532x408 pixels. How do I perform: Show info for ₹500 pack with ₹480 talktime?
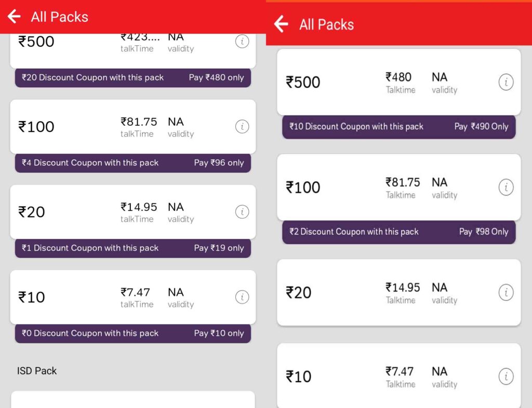506,82
